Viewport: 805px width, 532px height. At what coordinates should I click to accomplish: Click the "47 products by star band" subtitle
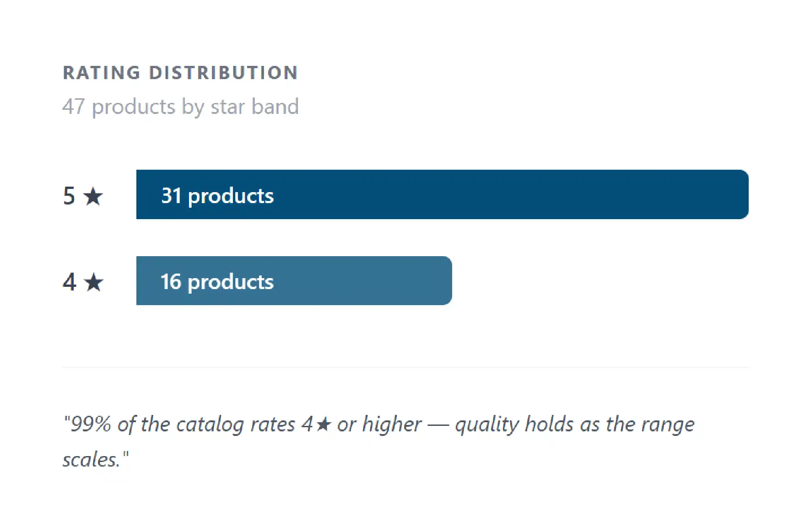tap(181, 107)
